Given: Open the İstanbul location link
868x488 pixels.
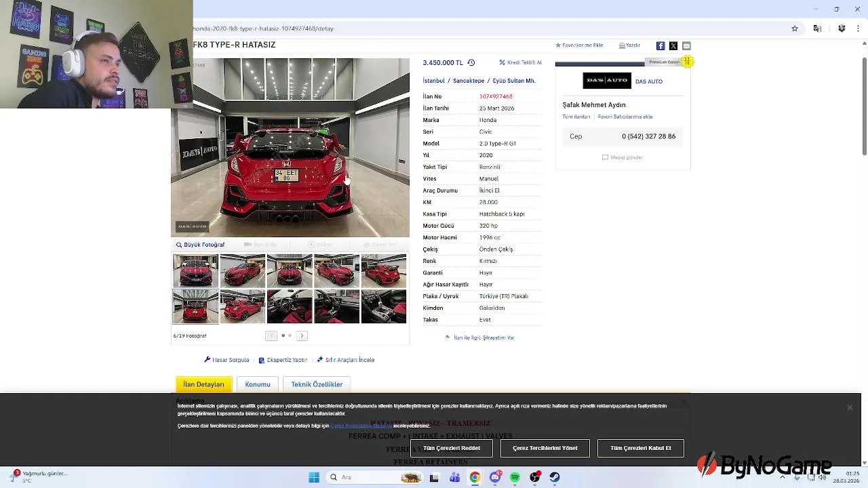Looking at the screenshot, I should point(434,81).
